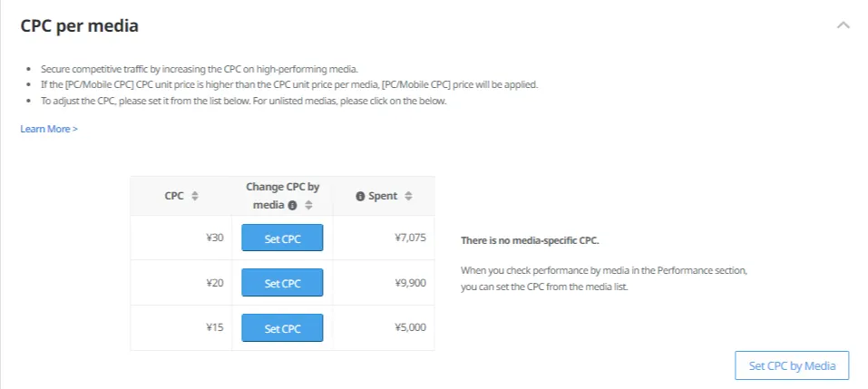Click sort arrows in Change CPC by media column
The width and height of the screenshot is (868, 389).
click(x=309, y=205)
